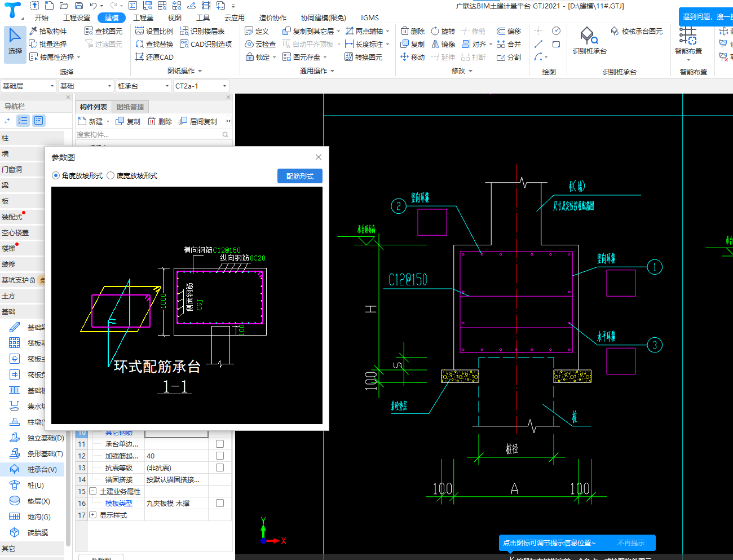This screenshot has width=733, height=560.
Task: Click 层间复制 button
Action: coord(198,121)
